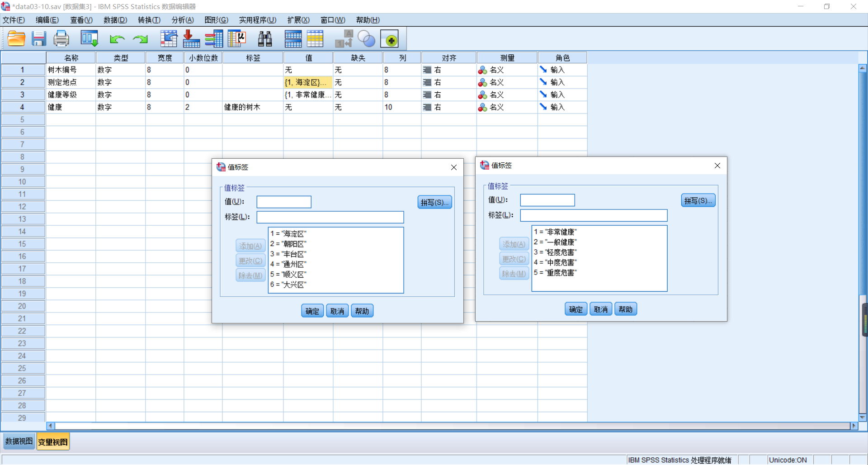868x465 pixels.
Task: Click 健康等级 value cell {1, 非常健康
Action: point(308,95)
